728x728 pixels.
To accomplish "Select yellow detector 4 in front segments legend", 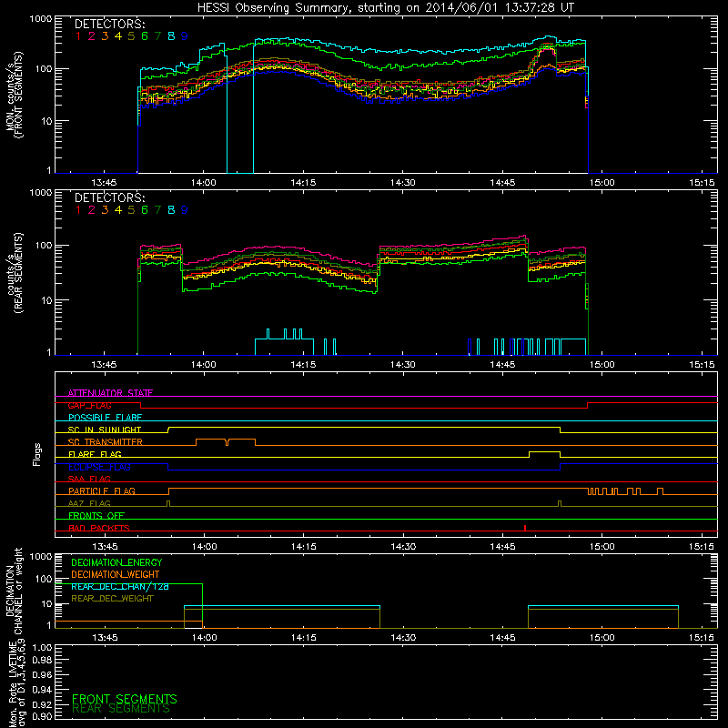I will pyautogui.click(x=118, y=36).
